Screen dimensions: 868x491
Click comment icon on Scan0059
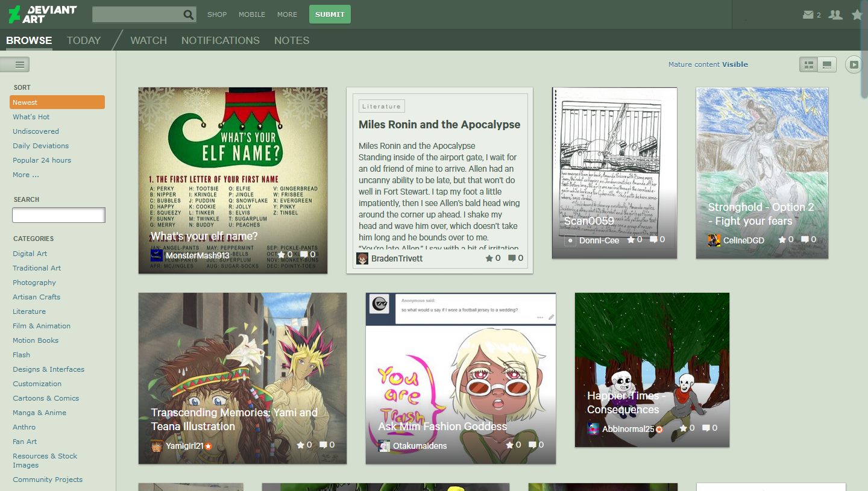click(654, 239)
